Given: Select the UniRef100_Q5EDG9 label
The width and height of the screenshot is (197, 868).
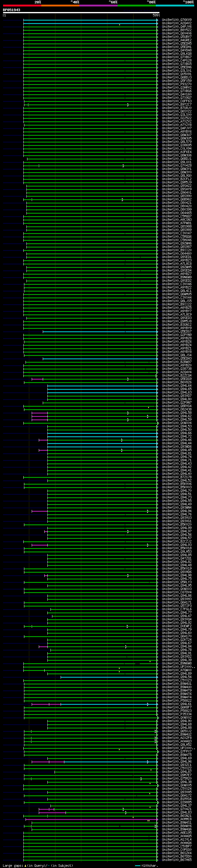Looking at the screenshot, I should click(x=176, y=379).
